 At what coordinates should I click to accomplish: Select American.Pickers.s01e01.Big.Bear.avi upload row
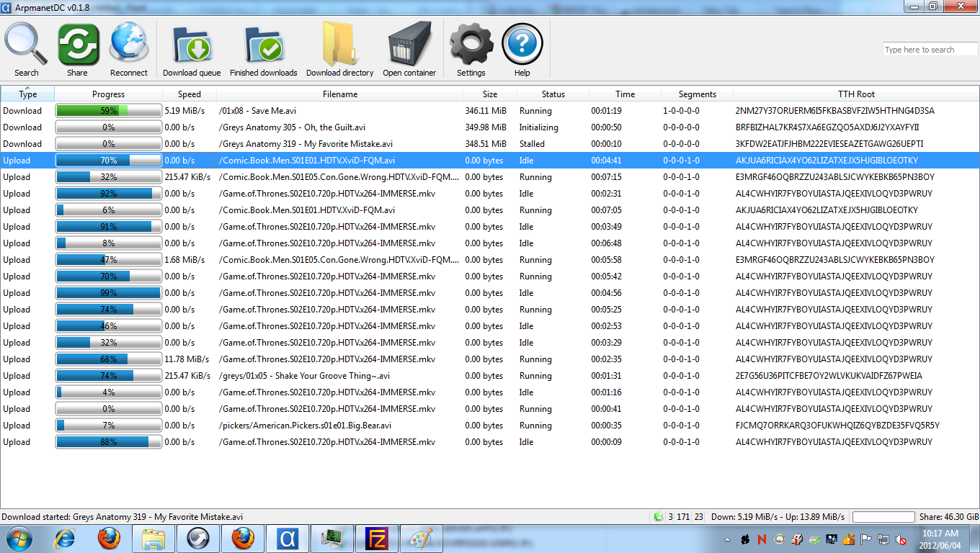pyautogui.click(x=490, y=426)
